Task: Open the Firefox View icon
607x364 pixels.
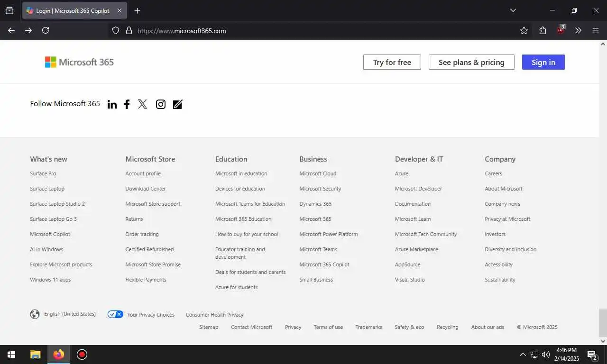Action: 9,10
